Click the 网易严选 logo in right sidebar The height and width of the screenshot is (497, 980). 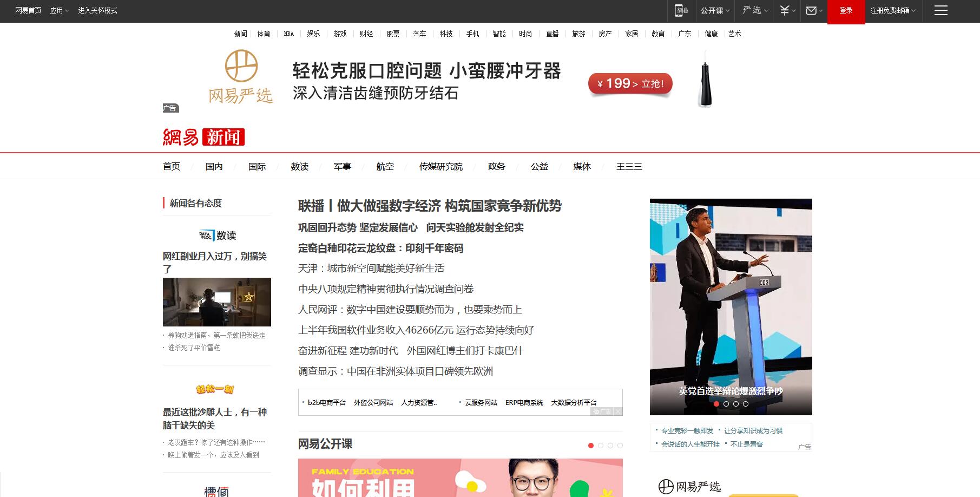tap(689, 486)
